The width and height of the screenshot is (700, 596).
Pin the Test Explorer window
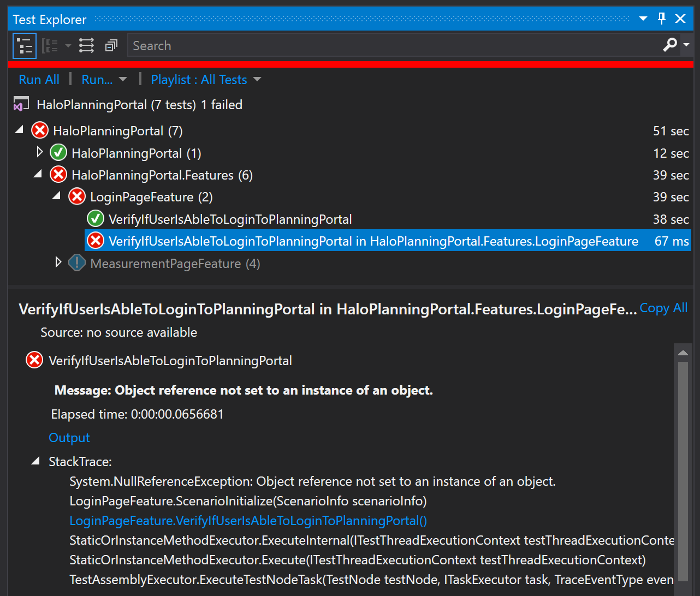coord(661,18)
